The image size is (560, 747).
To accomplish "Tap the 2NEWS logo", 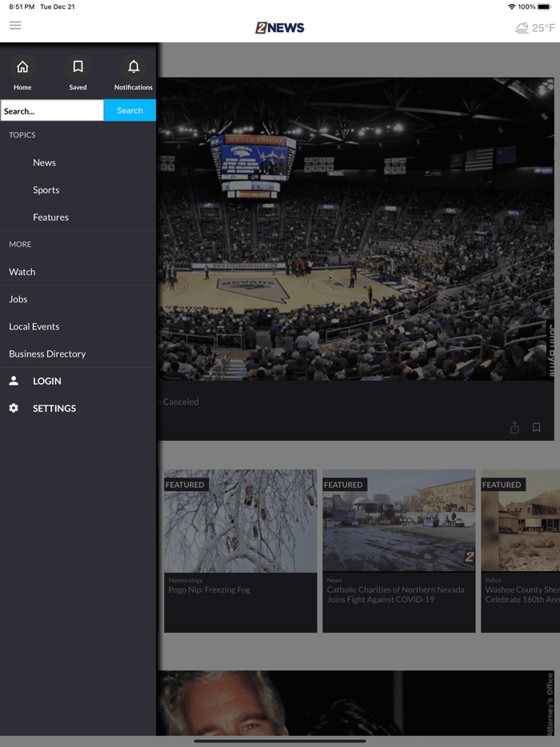I will pyautogui.click(x=280, y=28).
